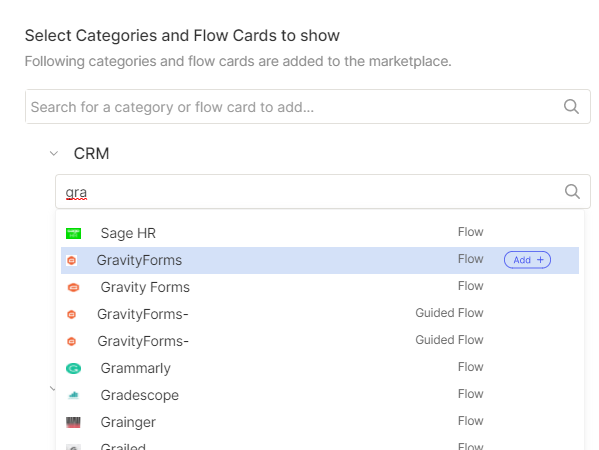Click the highlighted GravityForms orange icon
Screen dimensions: 599x450
pyautogui.click(x=71, y=261)
